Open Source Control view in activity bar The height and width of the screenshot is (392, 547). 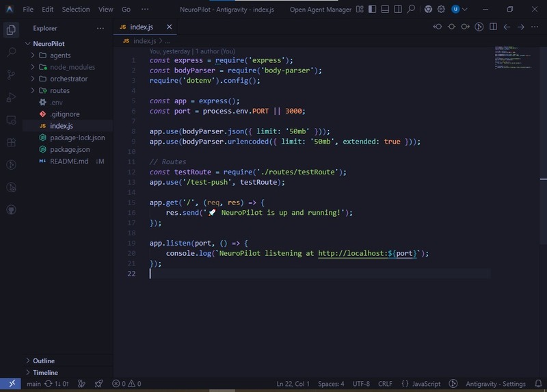[11, 75]
